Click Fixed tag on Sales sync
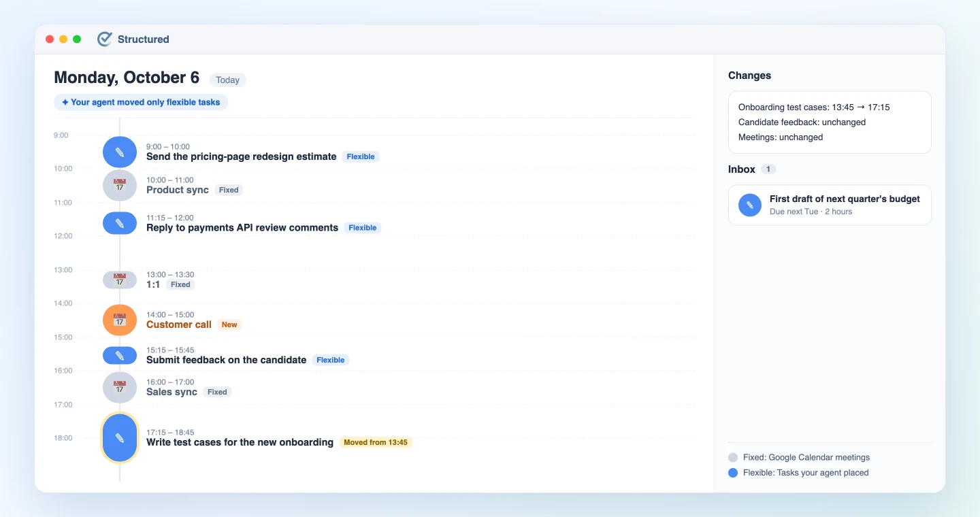This screenshot has height=517, width=980. pos(217,392)
